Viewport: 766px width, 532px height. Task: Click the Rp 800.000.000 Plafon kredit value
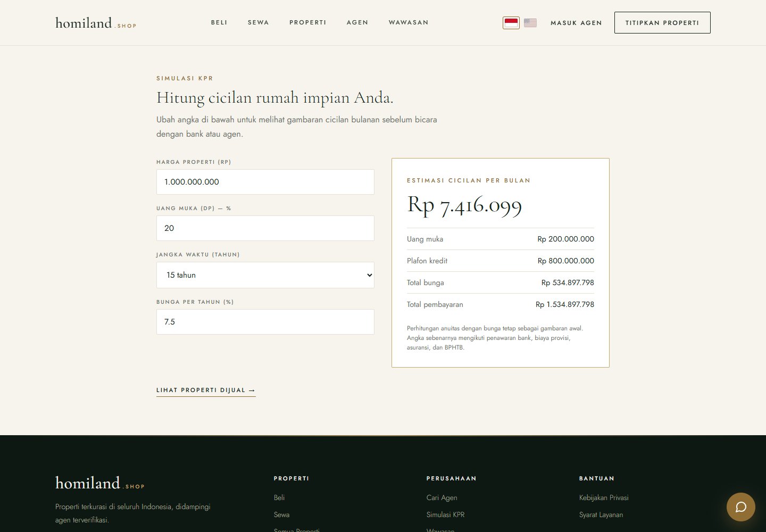pos(565,261)
